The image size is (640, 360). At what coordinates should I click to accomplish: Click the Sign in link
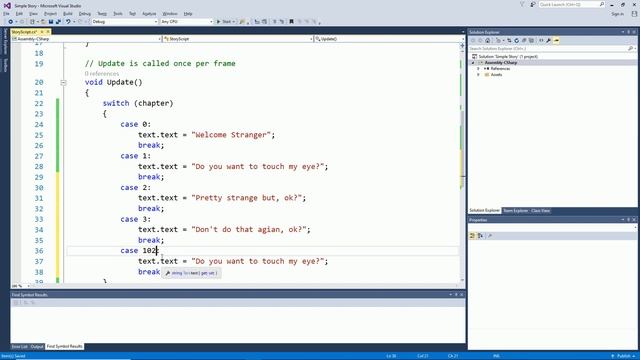617,13
